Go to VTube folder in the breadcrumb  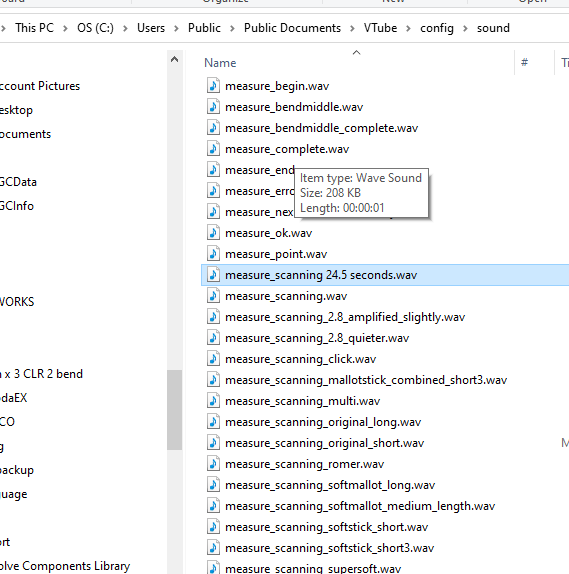click(380, 28)
